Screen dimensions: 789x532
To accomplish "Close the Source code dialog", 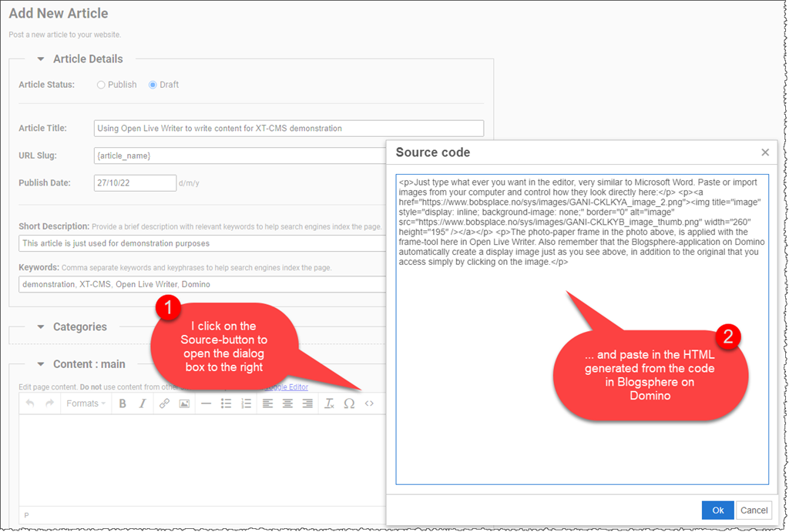I will [x=765, y=152].
